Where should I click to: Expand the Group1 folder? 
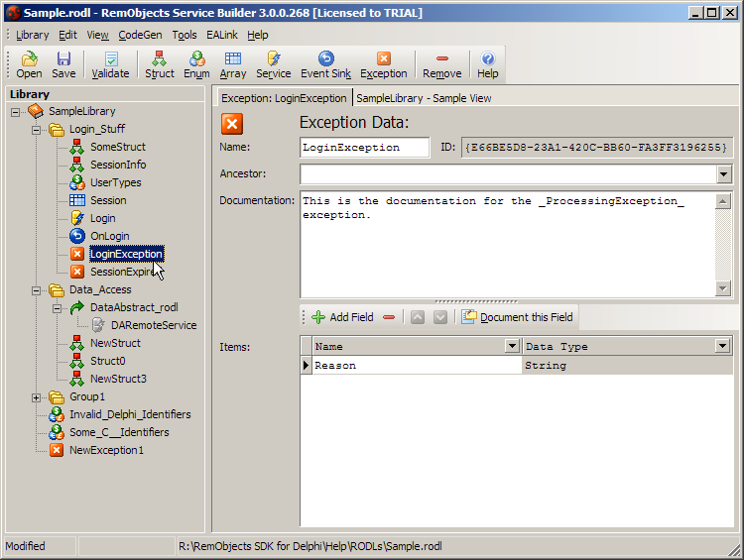pos(36,397)
